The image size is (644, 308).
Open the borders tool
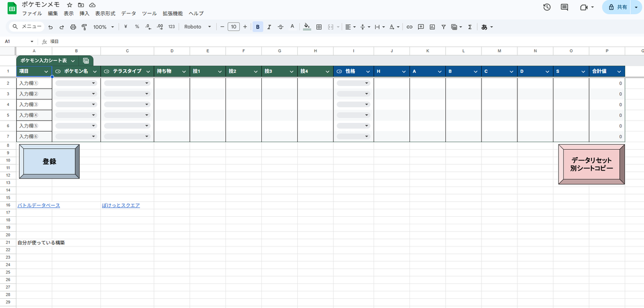click(x=319, y=26)
